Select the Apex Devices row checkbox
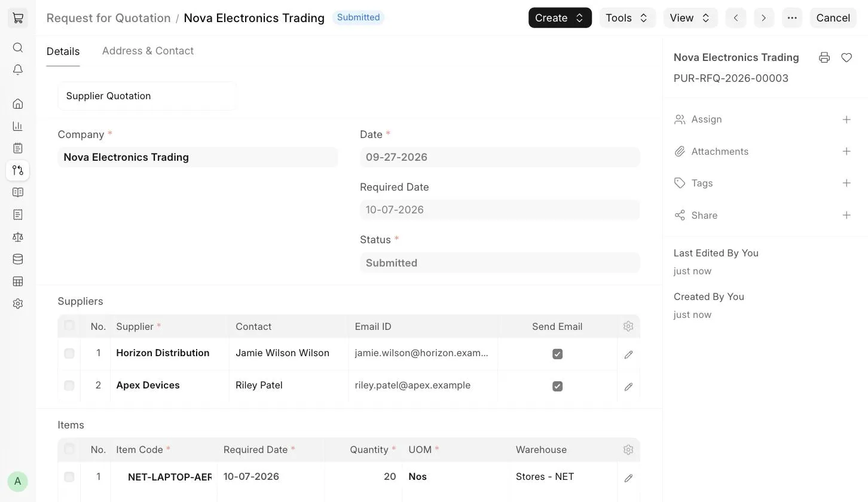868x502 pixels. click(69, 385)
